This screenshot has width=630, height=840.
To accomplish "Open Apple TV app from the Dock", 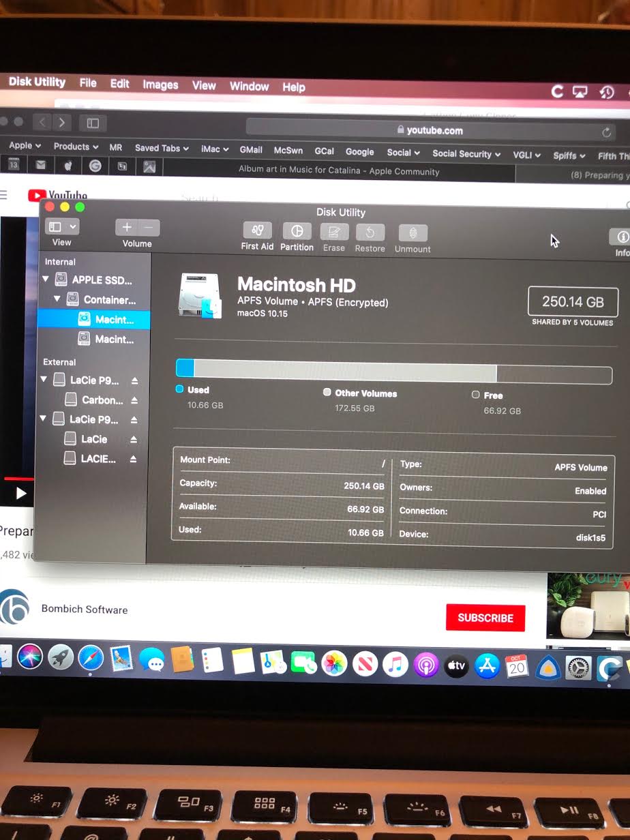I will 456,665.
